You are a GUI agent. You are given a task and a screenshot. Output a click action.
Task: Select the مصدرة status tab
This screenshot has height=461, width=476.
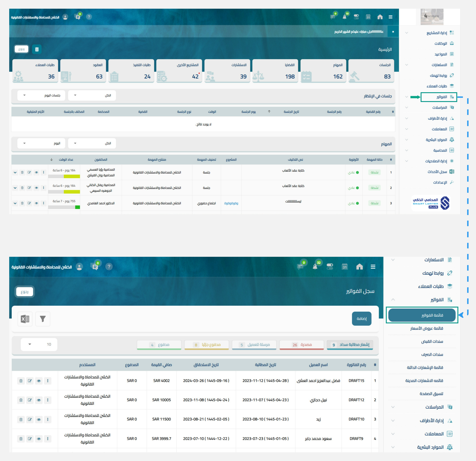pos(301,345)
